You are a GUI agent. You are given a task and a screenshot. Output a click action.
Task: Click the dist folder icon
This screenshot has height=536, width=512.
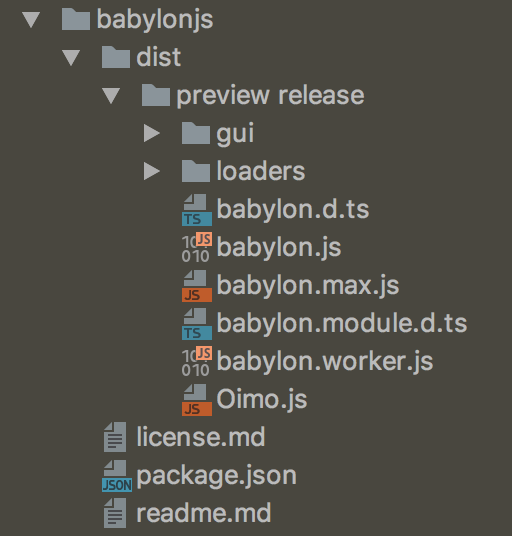tap(116, 57)
